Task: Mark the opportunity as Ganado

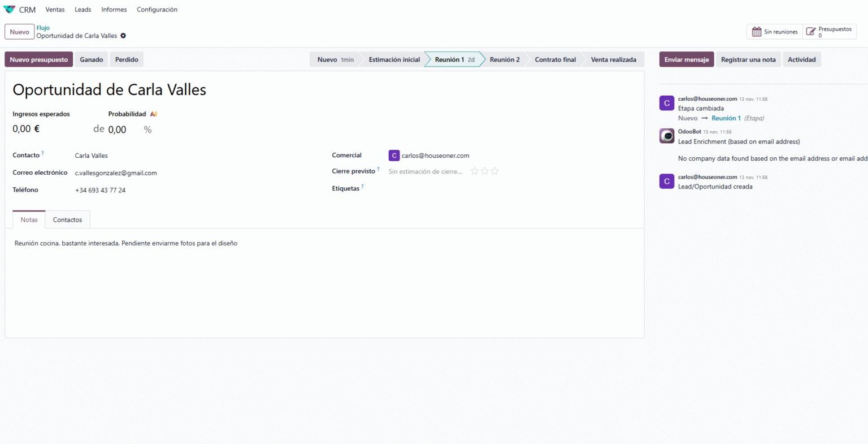Action: coord(92,59)
